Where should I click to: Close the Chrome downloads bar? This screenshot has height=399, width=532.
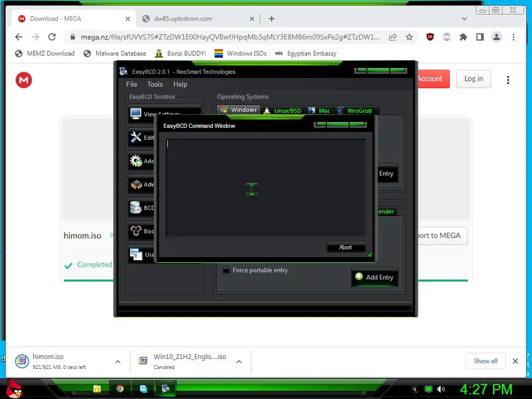(515, 361)
